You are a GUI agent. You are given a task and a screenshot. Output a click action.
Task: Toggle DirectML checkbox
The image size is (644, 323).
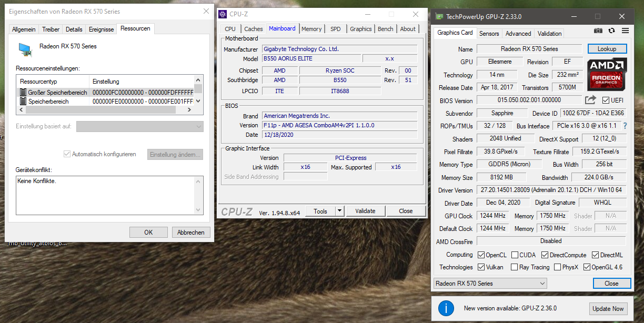point(596,255)
